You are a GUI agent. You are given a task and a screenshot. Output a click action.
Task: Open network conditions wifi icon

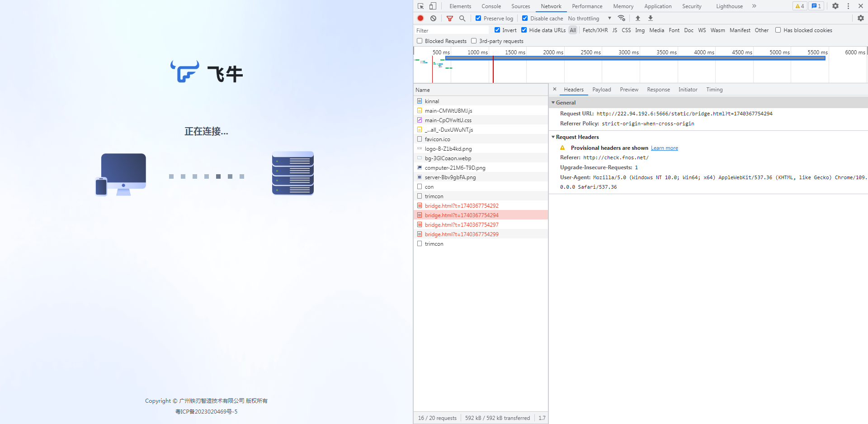click(622, 18)
